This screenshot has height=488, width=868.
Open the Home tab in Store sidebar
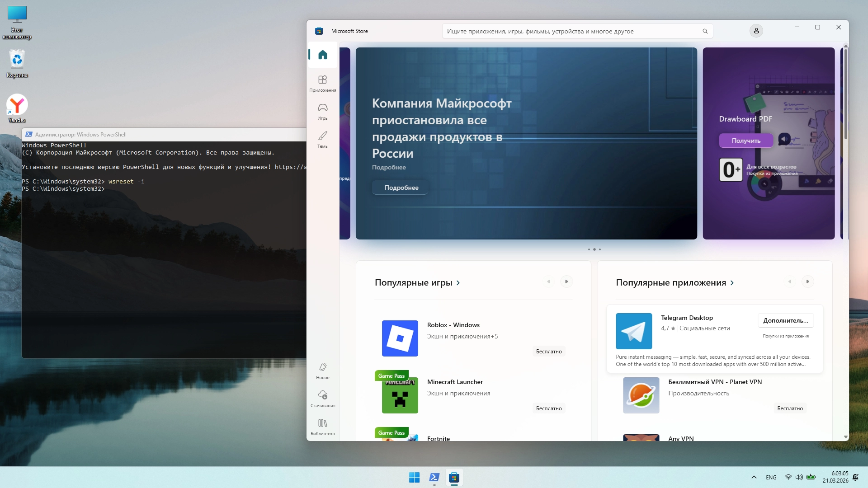coord(322,55)
